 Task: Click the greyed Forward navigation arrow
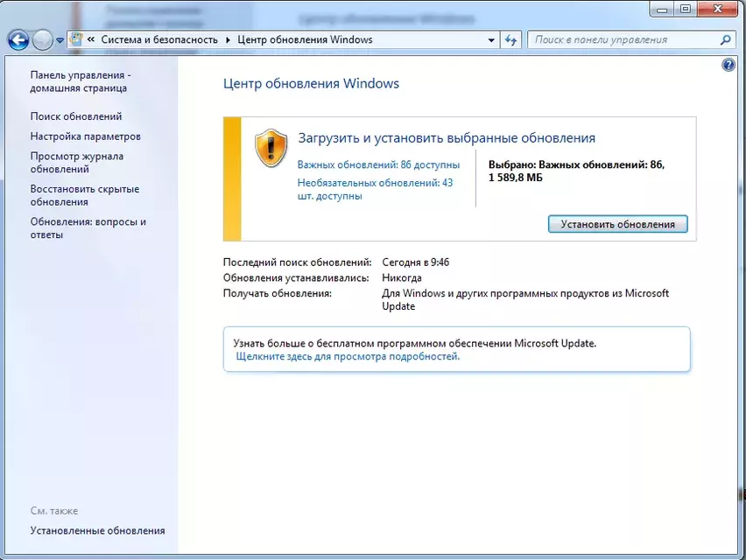click(43, 40)
